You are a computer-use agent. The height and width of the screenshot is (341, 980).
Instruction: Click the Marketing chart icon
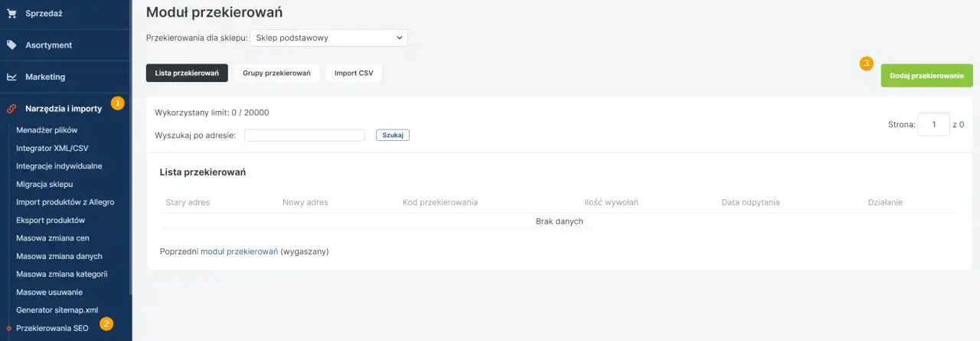pos(11,77)
